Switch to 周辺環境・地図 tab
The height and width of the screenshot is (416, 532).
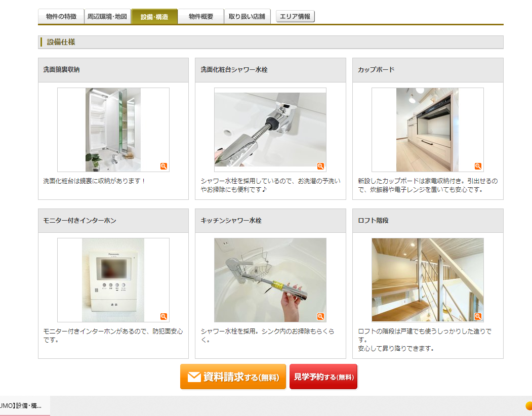point(107,16)
